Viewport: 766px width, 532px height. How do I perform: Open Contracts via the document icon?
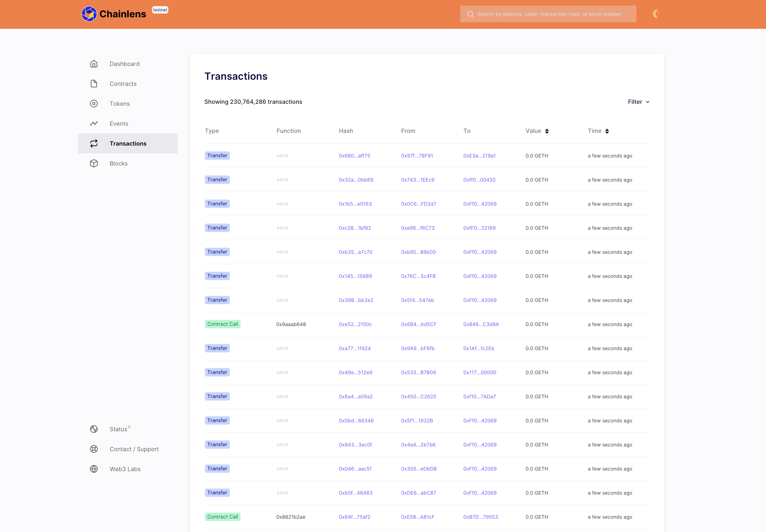pyautogui.click(x=94, y=84)
